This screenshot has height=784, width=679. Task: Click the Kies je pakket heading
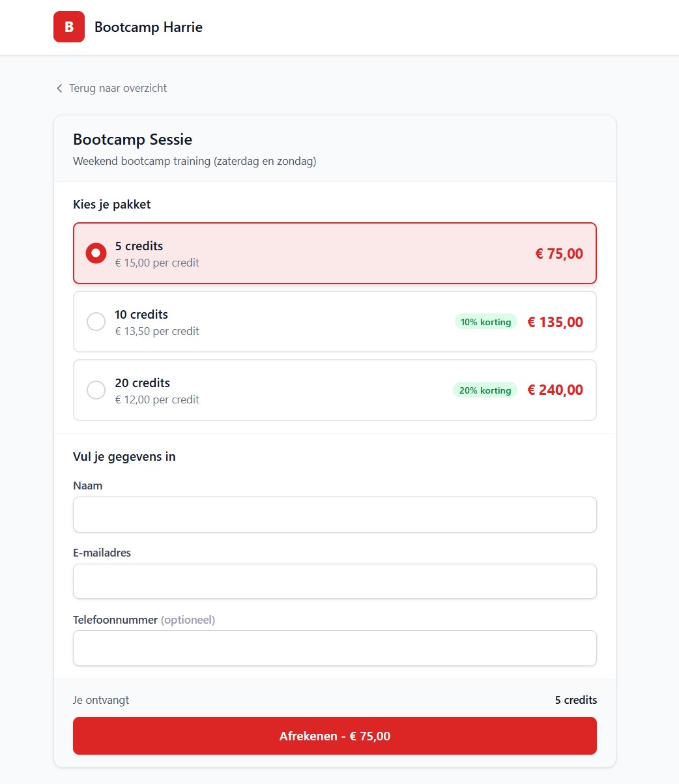(111, 204)
